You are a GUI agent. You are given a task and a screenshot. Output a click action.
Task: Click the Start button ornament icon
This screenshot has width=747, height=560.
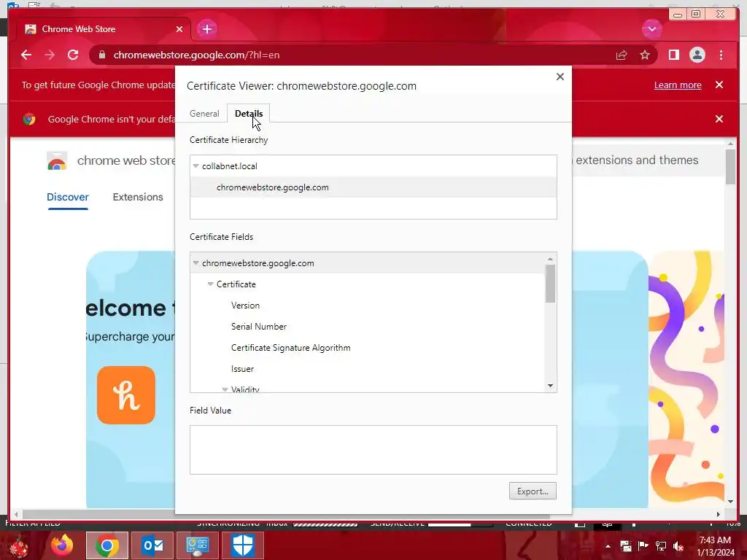coord(19,545)
